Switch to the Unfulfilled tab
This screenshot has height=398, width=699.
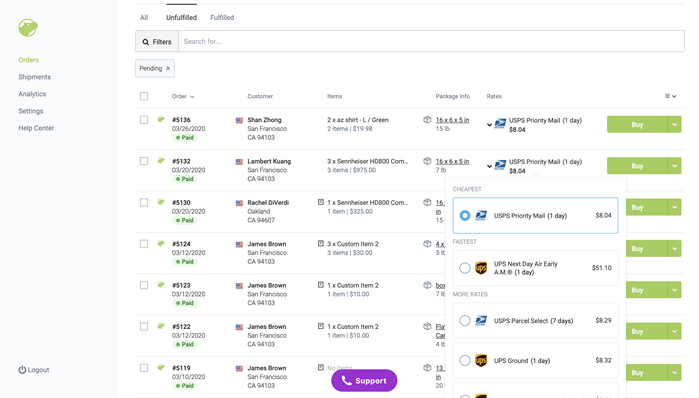(181, 17)
